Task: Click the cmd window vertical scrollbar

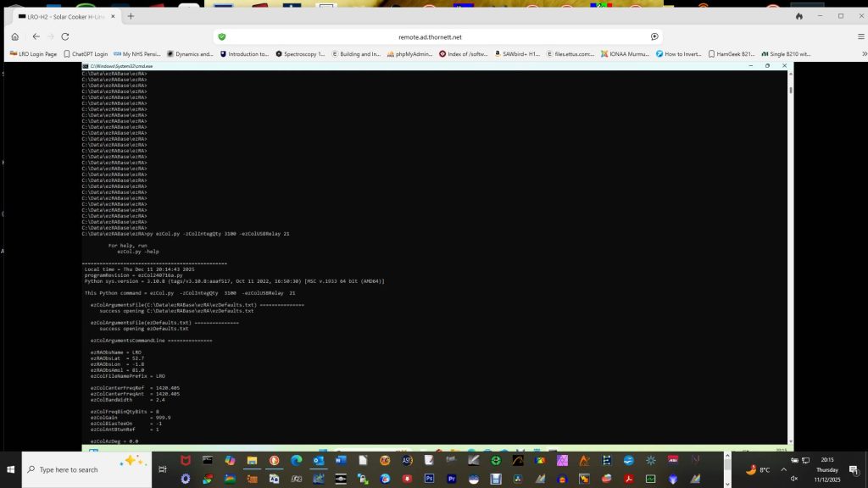Action: point(791,254)
